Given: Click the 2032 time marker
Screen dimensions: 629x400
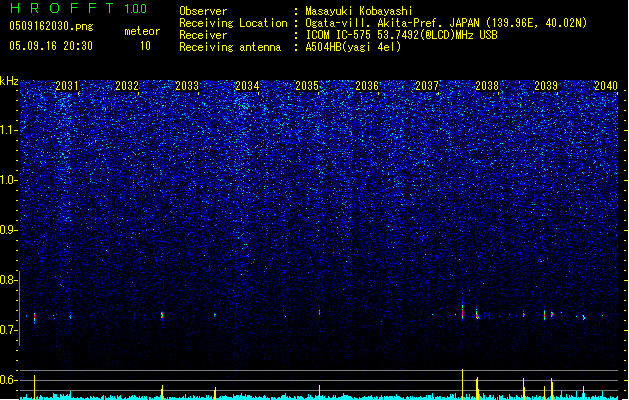Looking at the screenshot, I should coord(127,85).
